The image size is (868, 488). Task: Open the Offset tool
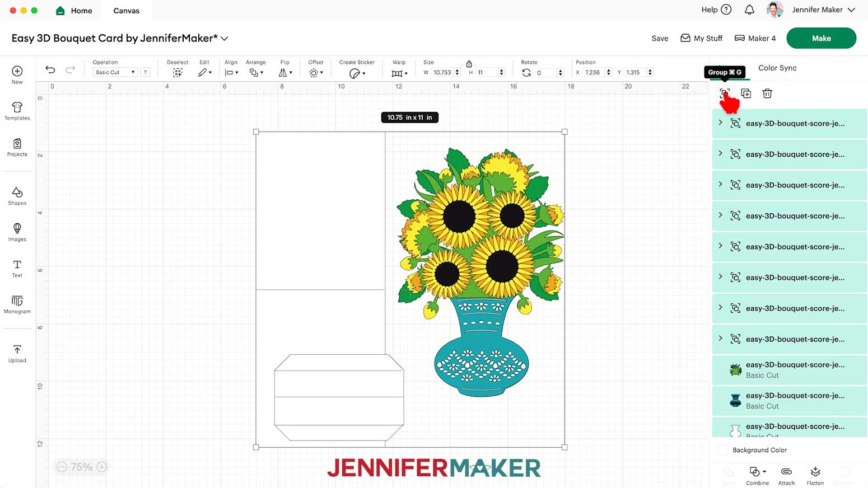click(315, 73)
